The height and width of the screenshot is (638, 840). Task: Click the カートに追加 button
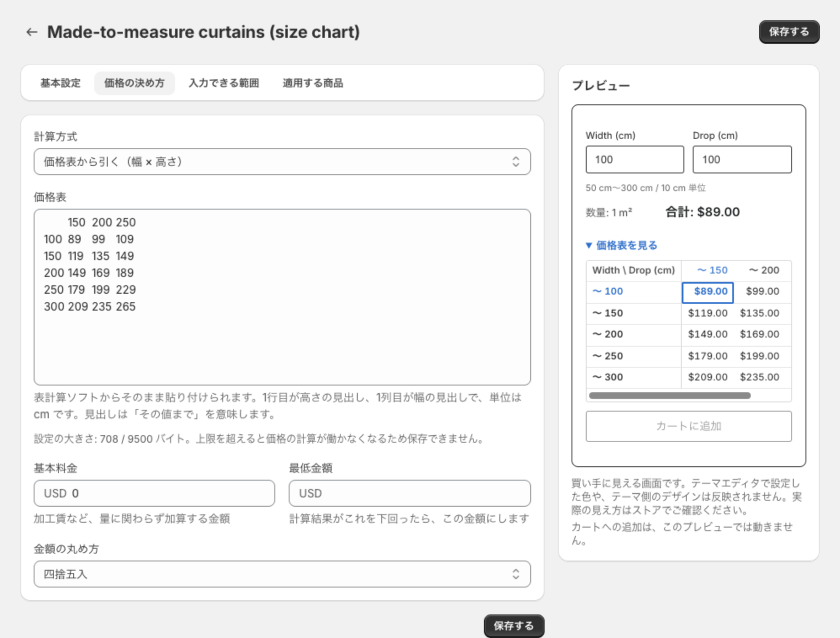tap(688, 426)
